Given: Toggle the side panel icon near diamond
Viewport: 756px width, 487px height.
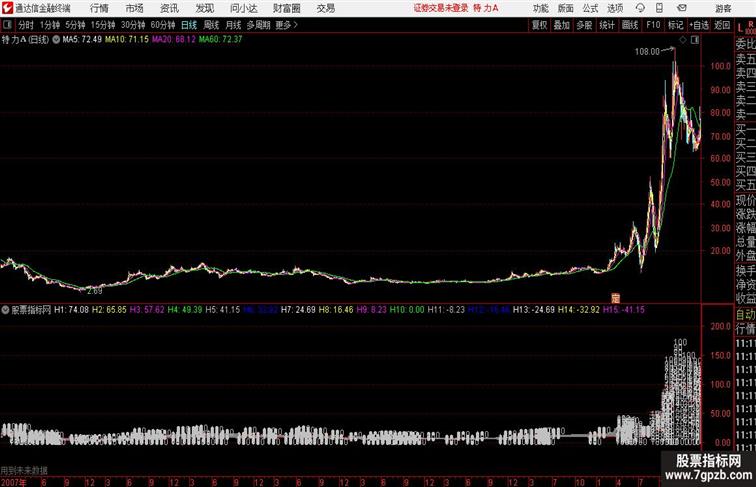Looking at the screenshot, I should point(695,40).
